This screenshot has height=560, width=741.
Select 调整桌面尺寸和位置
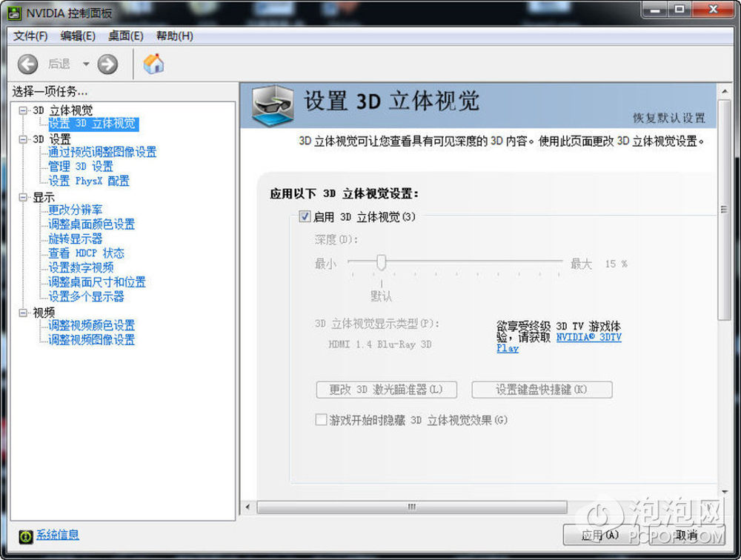click(97, 283)
